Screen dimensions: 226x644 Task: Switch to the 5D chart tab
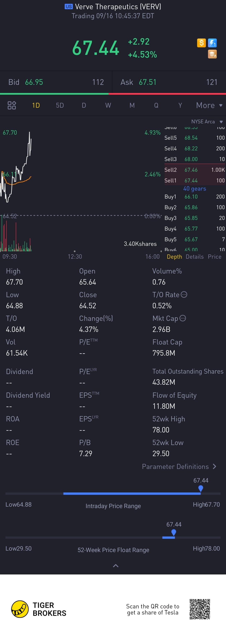point(60,105)
